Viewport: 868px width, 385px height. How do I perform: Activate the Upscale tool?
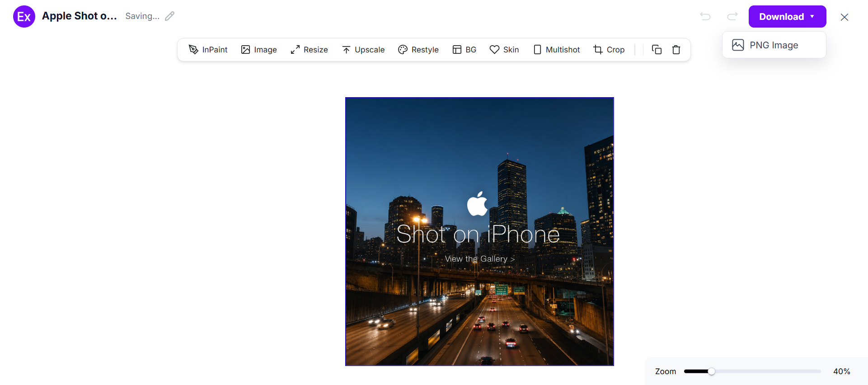363,50
